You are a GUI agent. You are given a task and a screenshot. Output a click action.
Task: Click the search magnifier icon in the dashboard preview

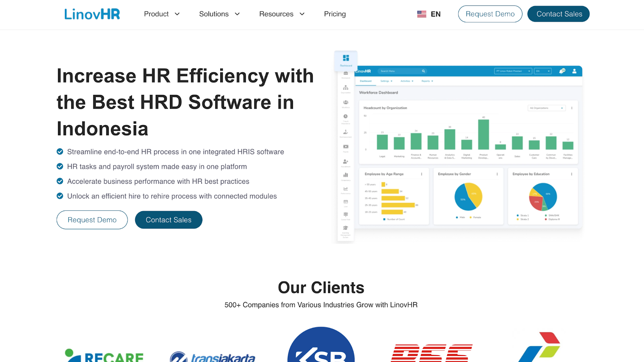(x=423, y=71)
